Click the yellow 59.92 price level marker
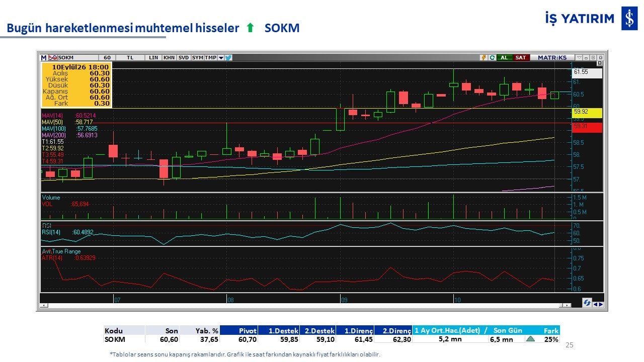This screenshot has height=362, width=644. coord(587,113)
